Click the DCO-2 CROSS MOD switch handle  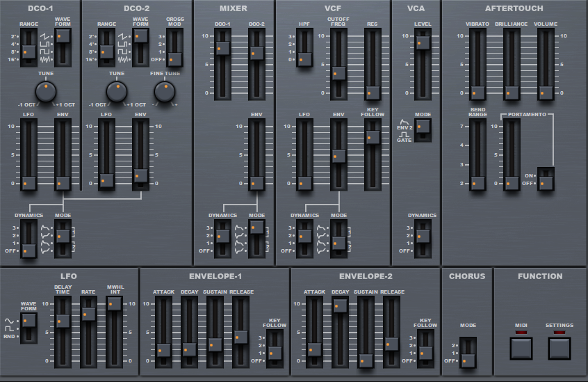[174, 59]
